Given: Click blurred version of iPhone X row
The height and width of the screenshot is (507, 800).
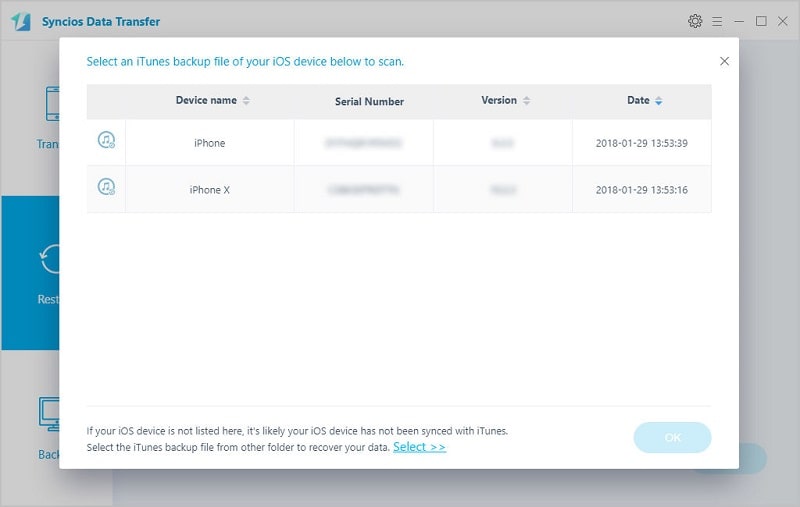Looking at the screenshot, I should tap(503, 190).
